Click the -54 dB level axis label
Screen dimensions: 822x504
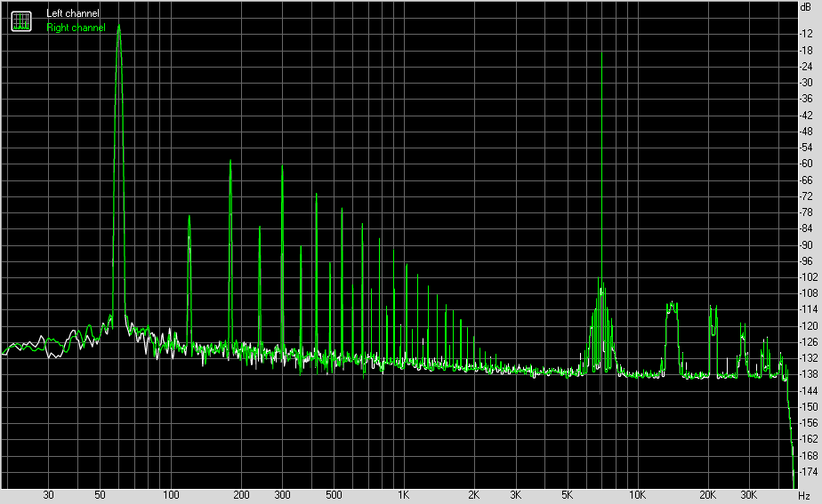point(806,148)
